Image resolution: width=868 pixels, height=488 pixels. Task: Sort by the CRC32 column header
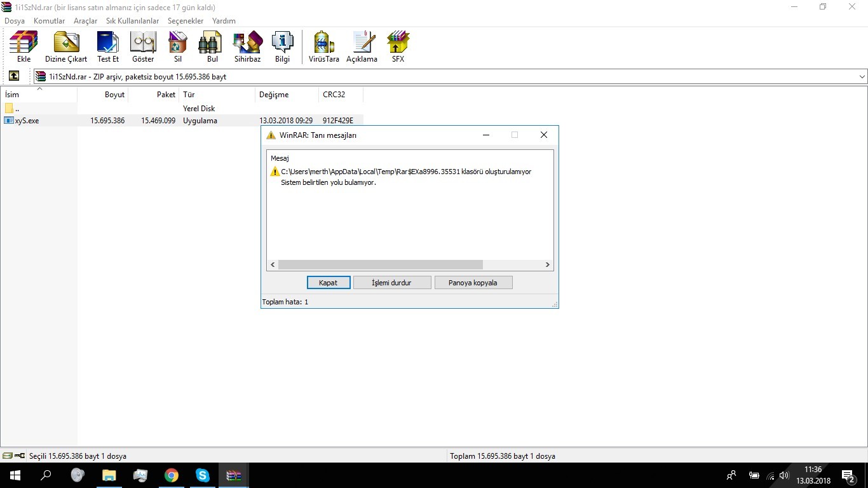[341, 95]
